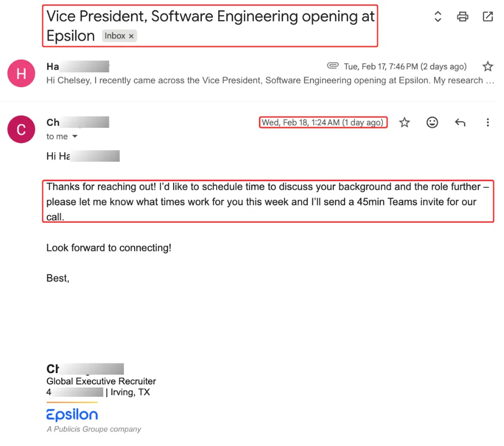The image size is (504, 446).
Task: Click the Epsilon logo in signature
Action: click(x=72, y=415)
